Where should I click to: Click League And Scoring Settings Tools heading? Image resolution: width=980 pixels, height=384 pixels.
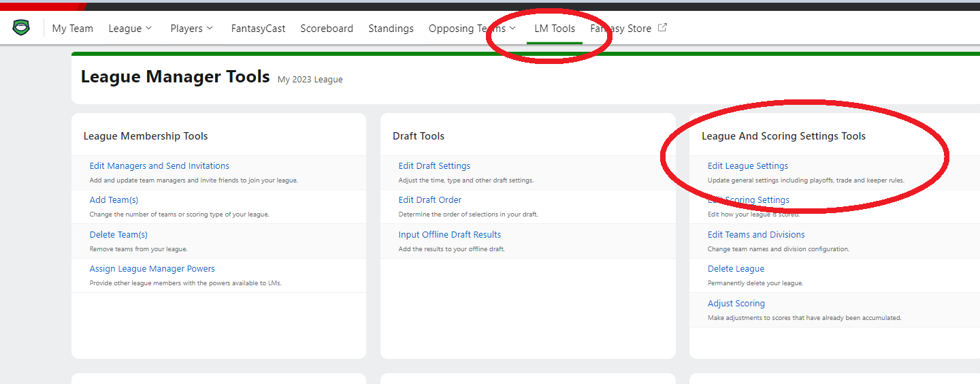[783, 136]
